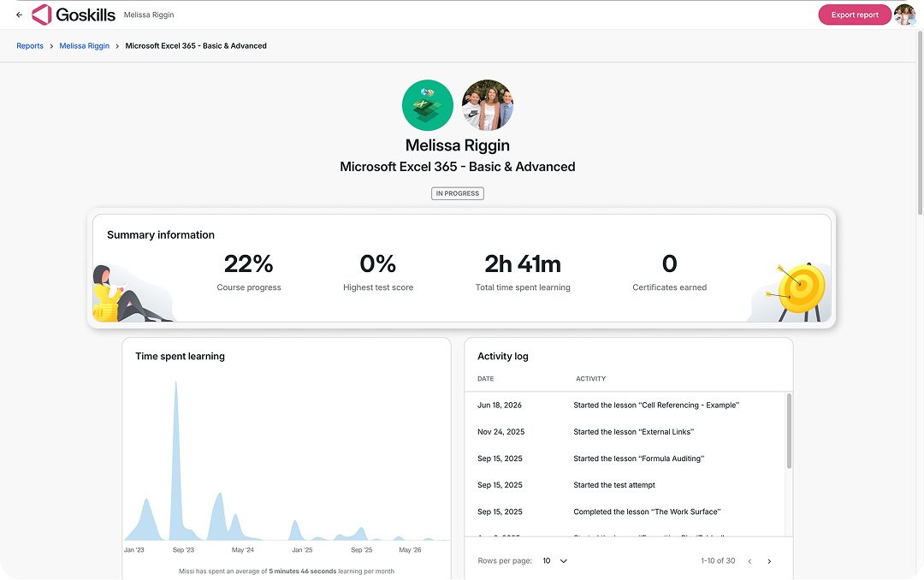The image size is (924, 580).
Task: Click the activity log scrollbar
Action: [789, 431]
